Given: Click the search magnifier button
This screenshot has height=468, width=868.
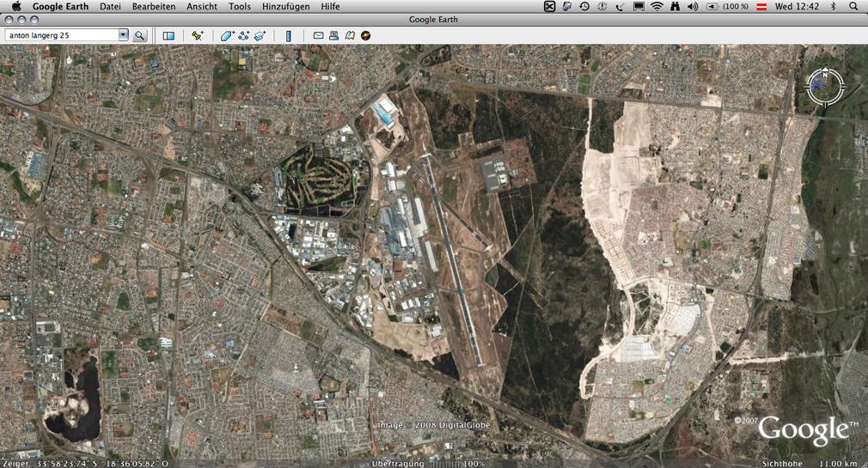Looking at the screenshot, I should coord(139,36).
